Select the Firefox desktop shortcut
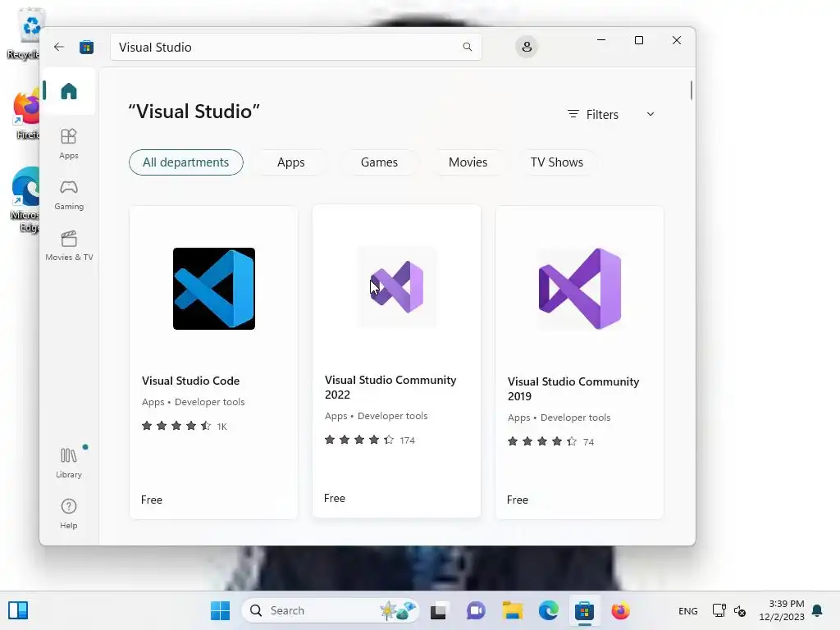Screen dimensions: 840x630 click(x=27, y=115)
